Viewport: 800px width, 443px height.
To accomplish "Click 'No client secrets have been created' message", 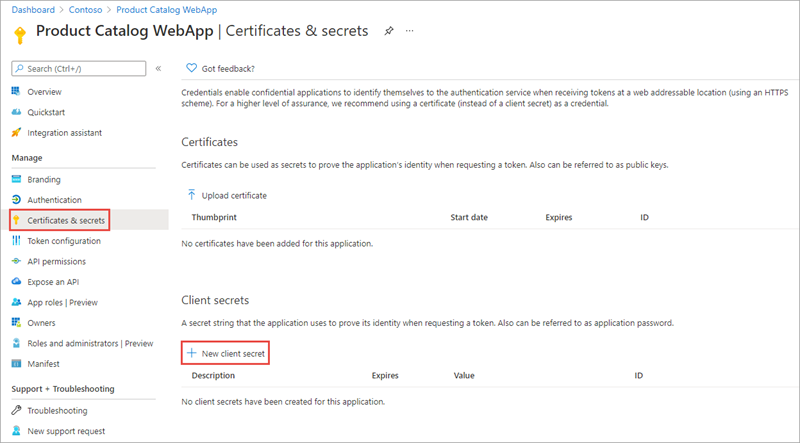I will point(283,402).
